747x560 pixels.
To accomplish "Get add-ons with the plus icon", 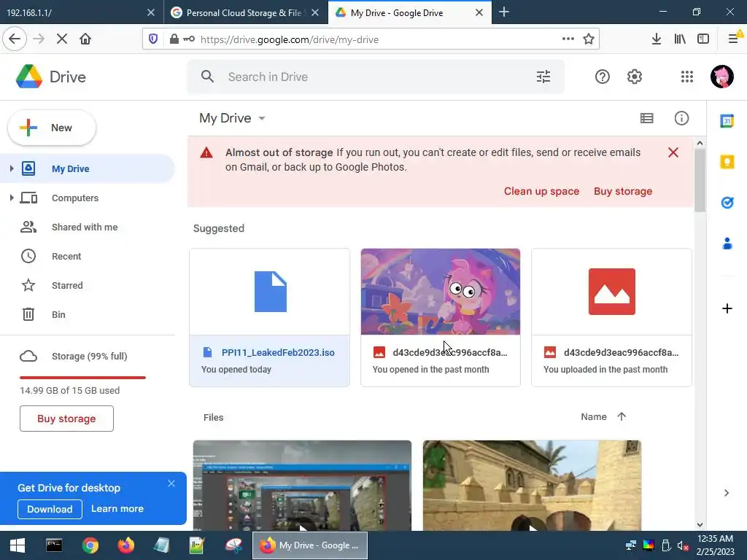I will pyautogui.click(x=727, y=308).
